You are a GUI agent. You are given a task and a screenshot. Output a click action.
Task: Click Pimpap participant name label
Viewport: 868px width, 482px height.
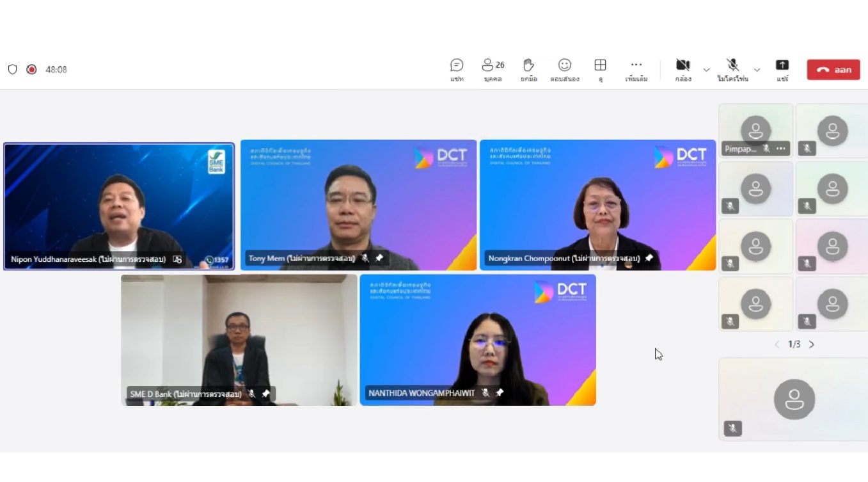(x=740, y=149)
